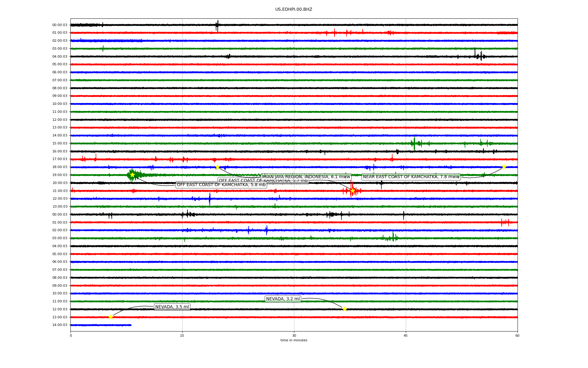
Task: Click the star marker for Kamchatka 7.8 mww event
Action: click(504, 167)
